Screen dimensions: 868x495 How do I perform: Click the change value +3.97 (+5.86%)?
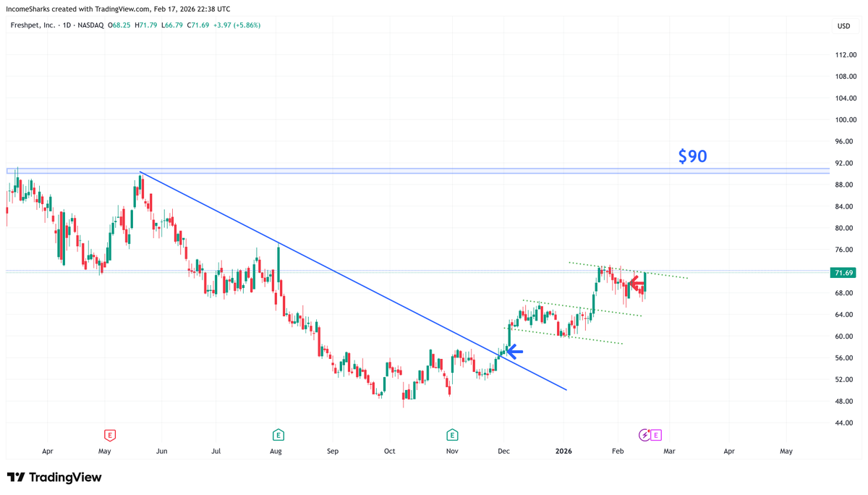tap(237, 25)
